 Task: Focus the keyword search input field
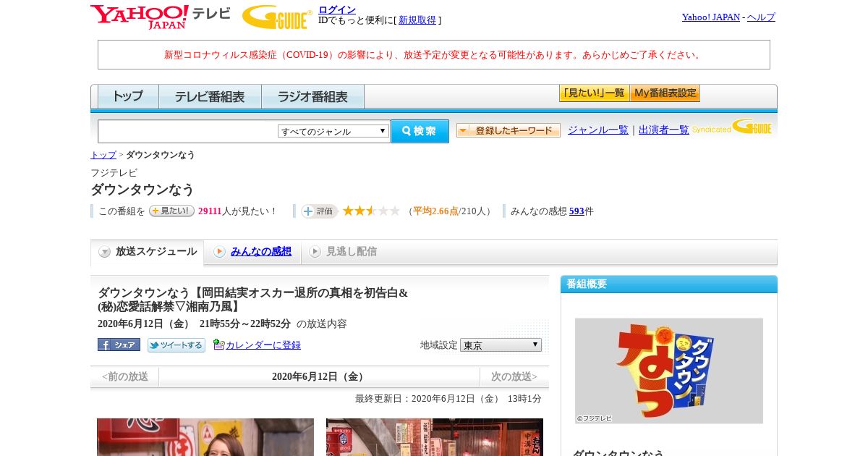188,131
